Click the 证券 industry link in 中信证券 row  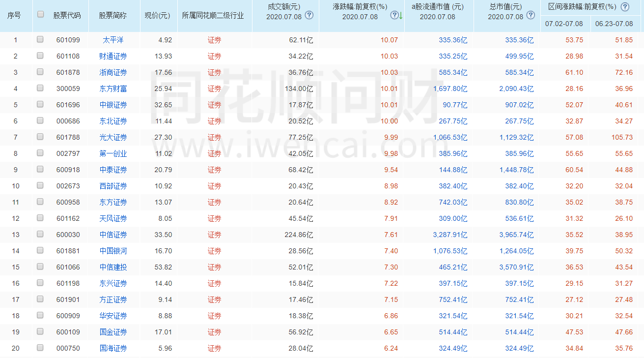click(x=215, y=235)
